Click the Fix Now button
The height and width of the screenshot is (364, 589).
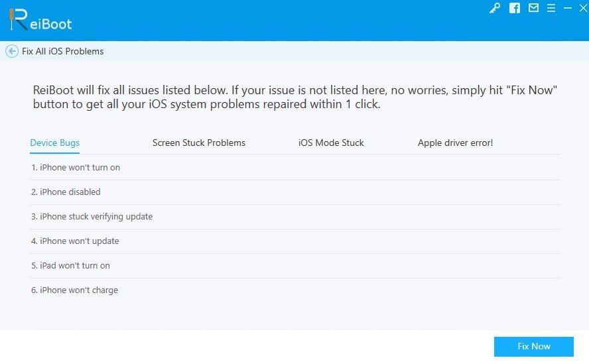534,346
